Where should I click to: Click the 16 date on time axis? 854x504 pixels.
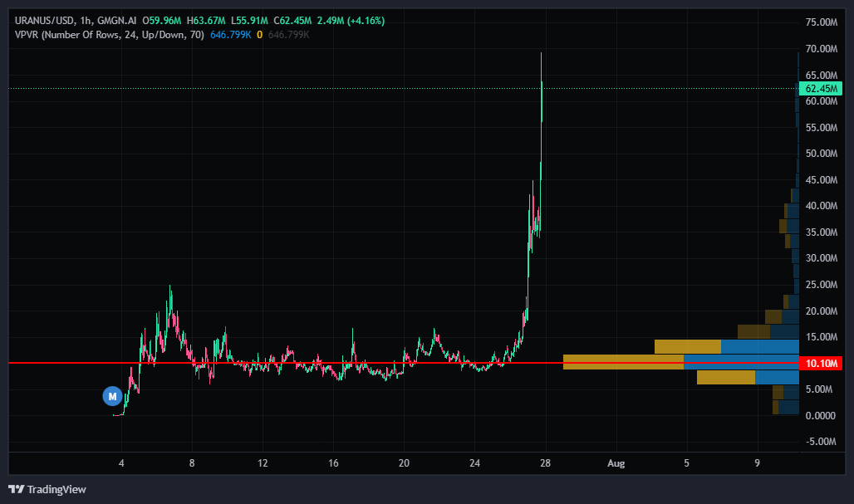333,463
